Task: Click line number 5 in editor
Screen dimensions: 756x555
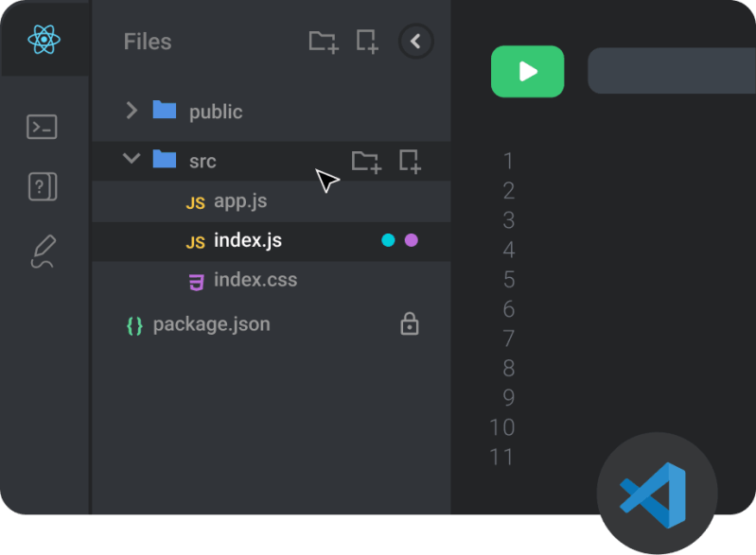Action: pos(509,280)
